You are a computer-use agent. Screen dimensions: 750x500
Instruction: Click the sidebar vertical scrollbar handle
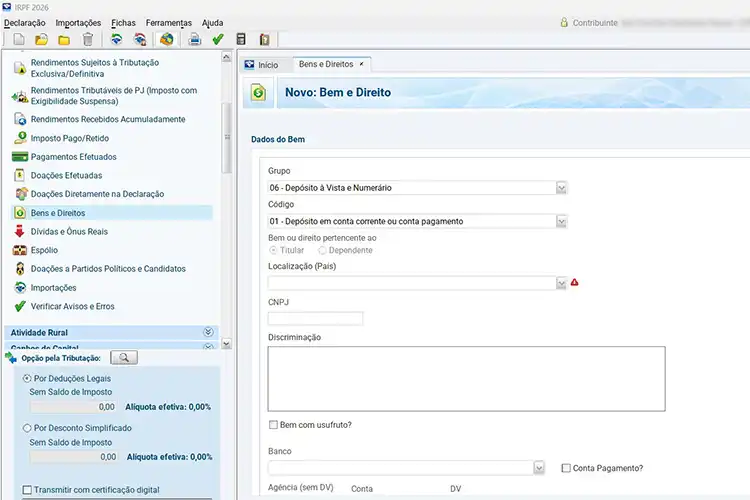click(227, 138)
